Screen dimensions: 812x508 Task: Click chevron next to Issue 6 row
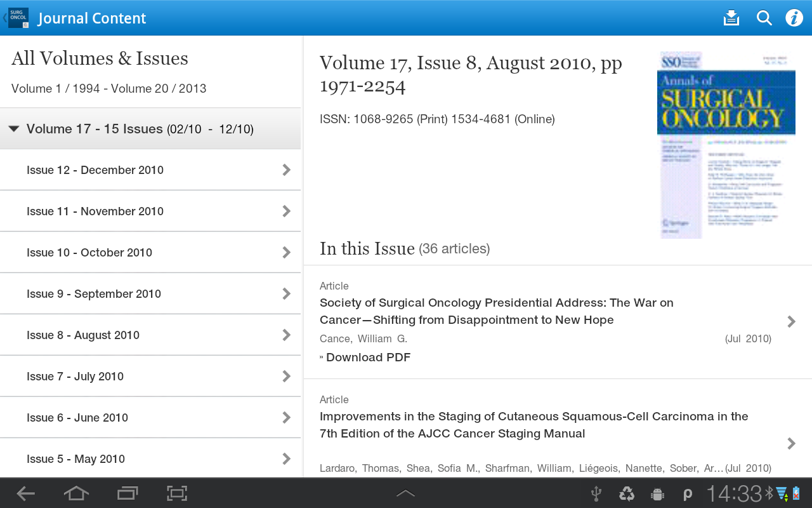click(287, 417)
